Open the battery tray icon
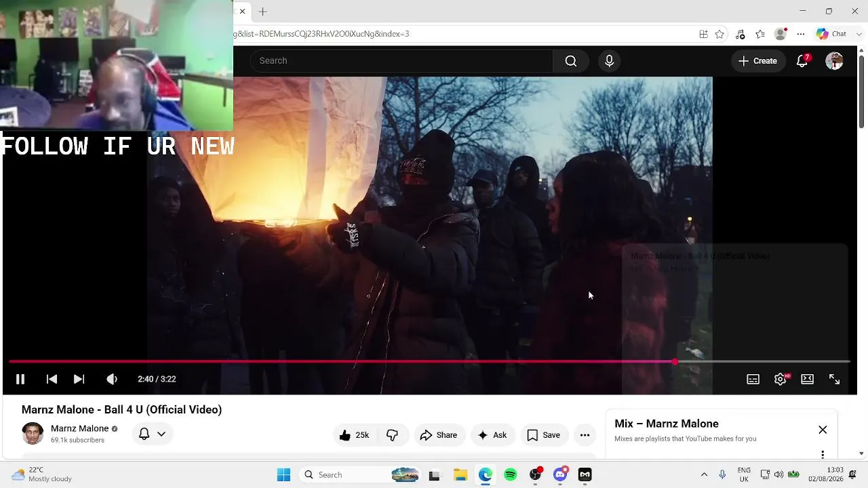Viewport: 868px width, 488px height. point(793,474)
